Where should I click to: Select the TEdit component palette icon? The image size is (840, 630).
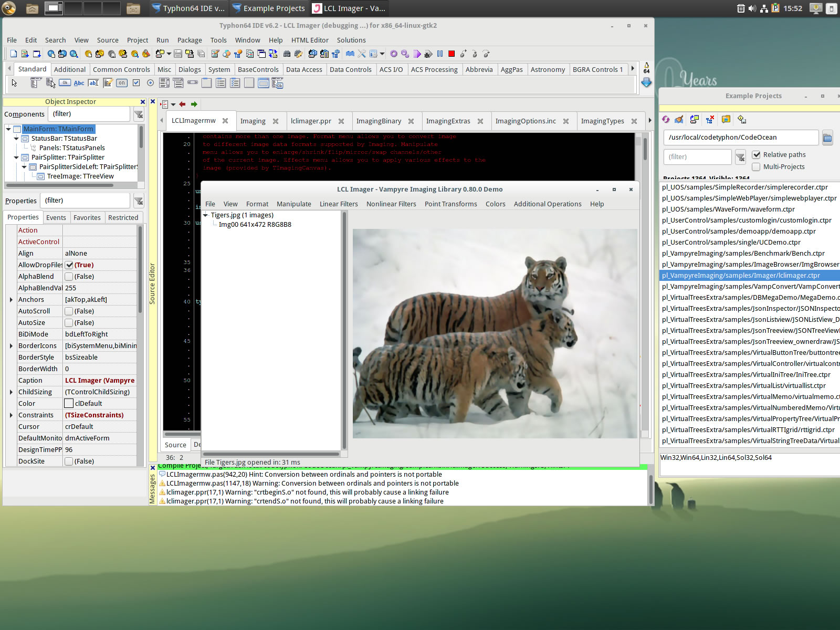[x=93, y=82]
